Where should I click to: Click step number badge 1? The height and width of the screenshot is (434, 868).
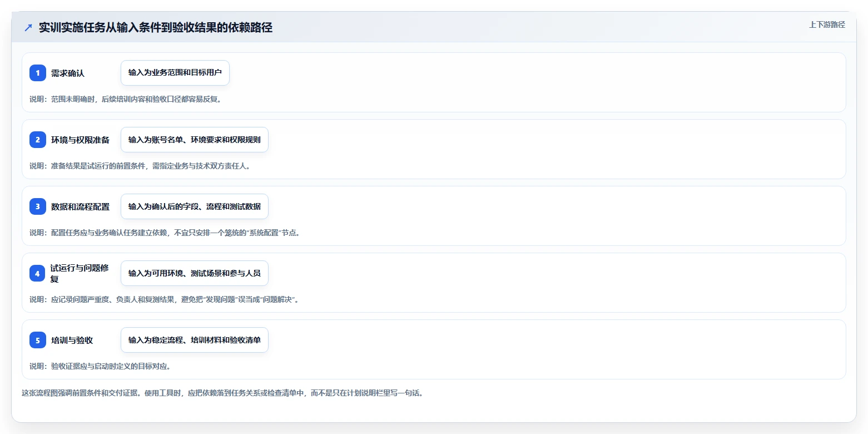[x=38, y=73]
